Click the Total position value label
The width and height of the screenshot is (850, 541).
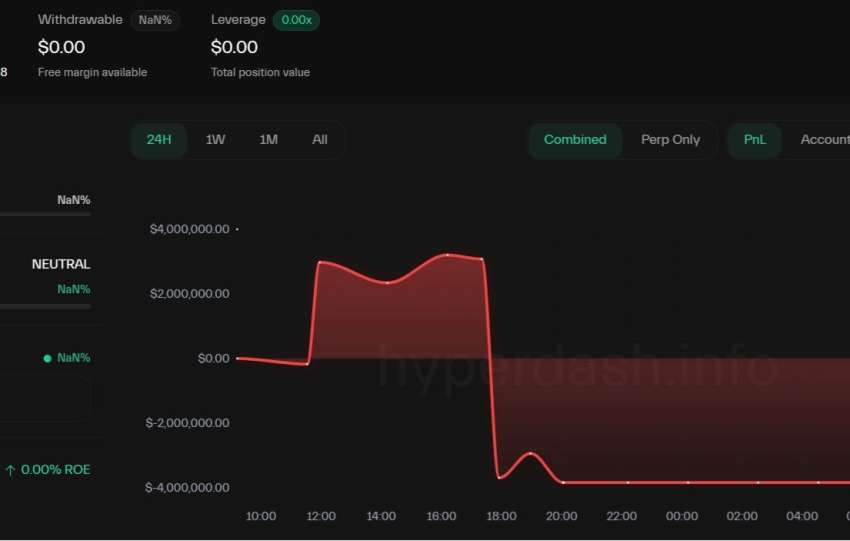tap(260, 72)
